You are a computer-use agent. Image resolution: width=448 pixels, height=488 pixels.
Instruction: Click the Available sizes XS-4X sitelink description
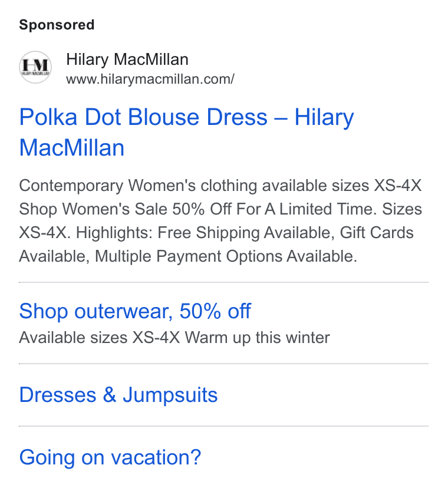tap(99, 337)
